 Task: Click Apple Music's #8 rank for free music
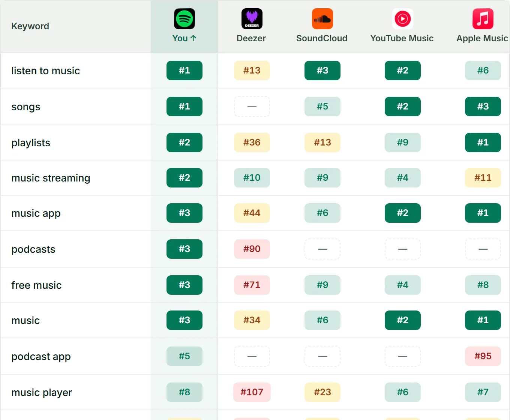coord(483,285)
